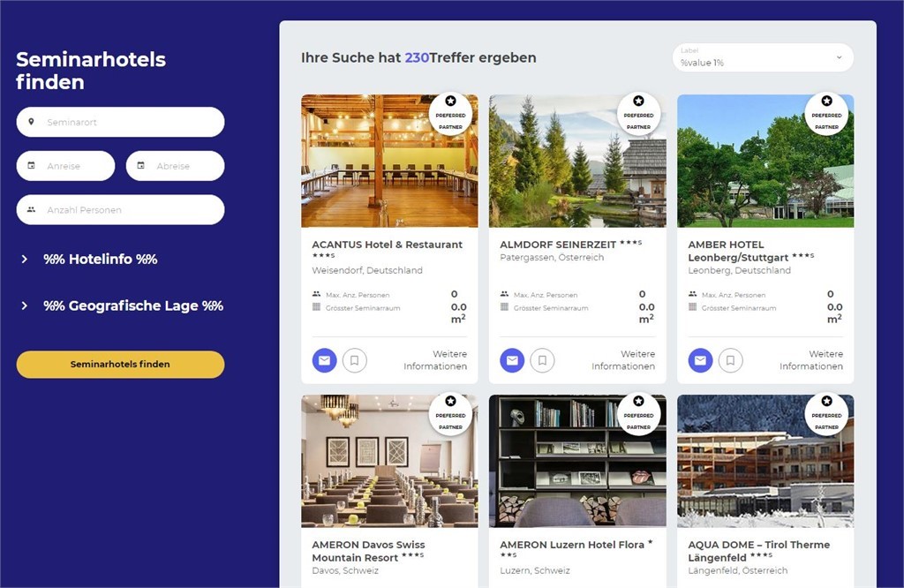
Task: Click the email icon for ACANTUS Hotel
Action: pyautogui.click(x=325, y=360)
